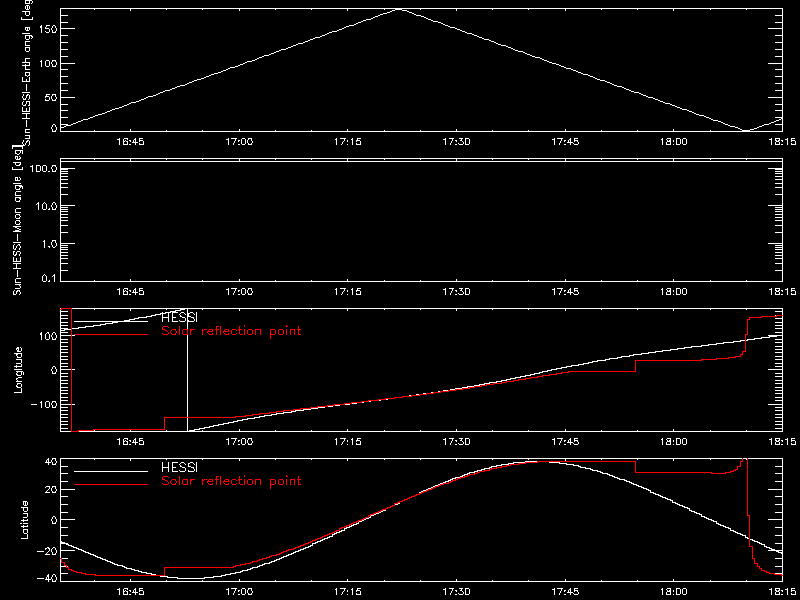
Task: Click the 10.0 tick on Moon angle axis
Action: 46,207
